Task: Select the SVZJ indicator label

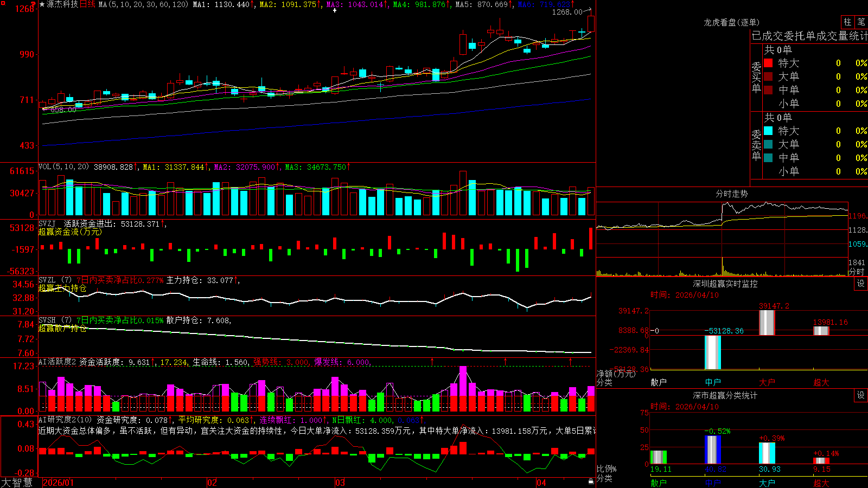Action: (47, 223)
